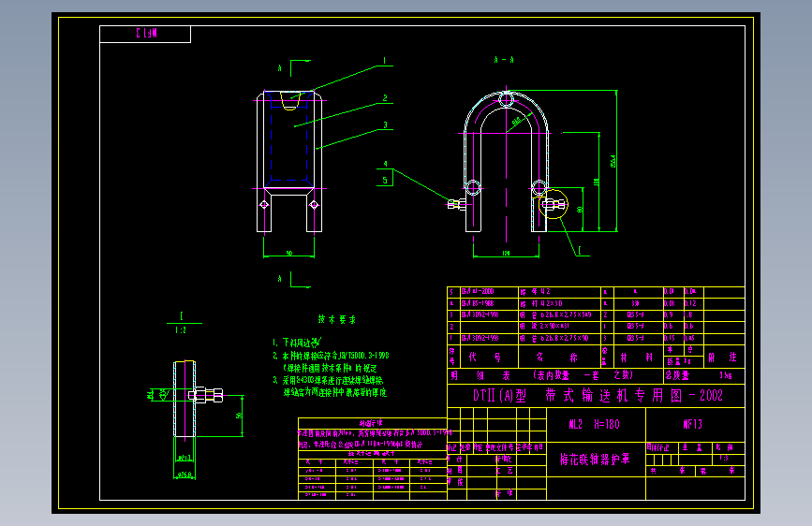
Task: Click the '1:3' scale value in title block
Action: click(723, 459)
